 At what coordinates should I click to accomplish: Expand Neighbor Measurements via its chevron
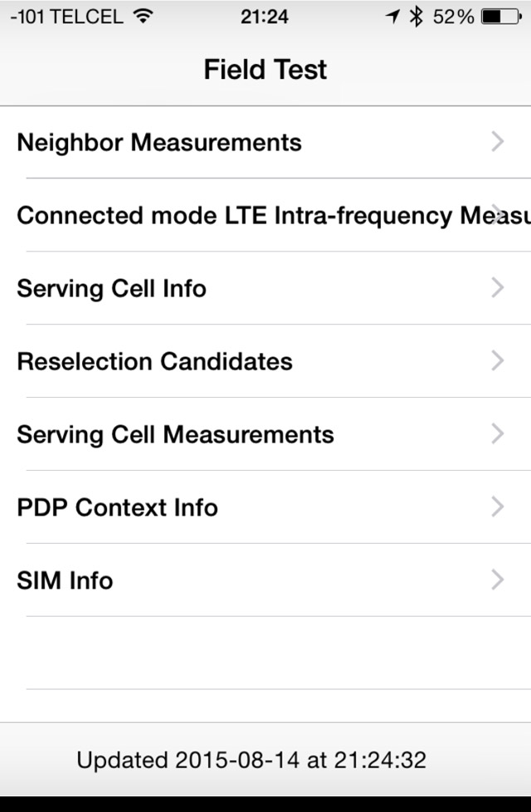click(x=497, y=142)
